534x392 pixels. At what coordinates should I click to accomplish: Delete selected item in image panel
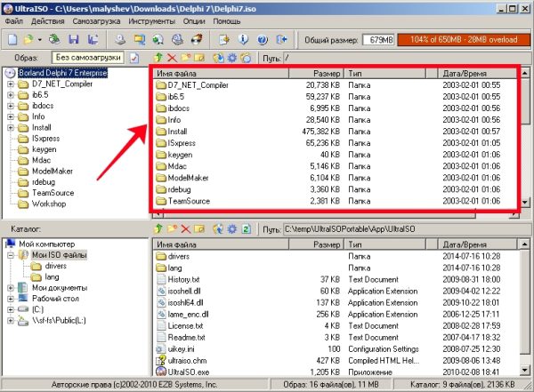click(172, 58)
